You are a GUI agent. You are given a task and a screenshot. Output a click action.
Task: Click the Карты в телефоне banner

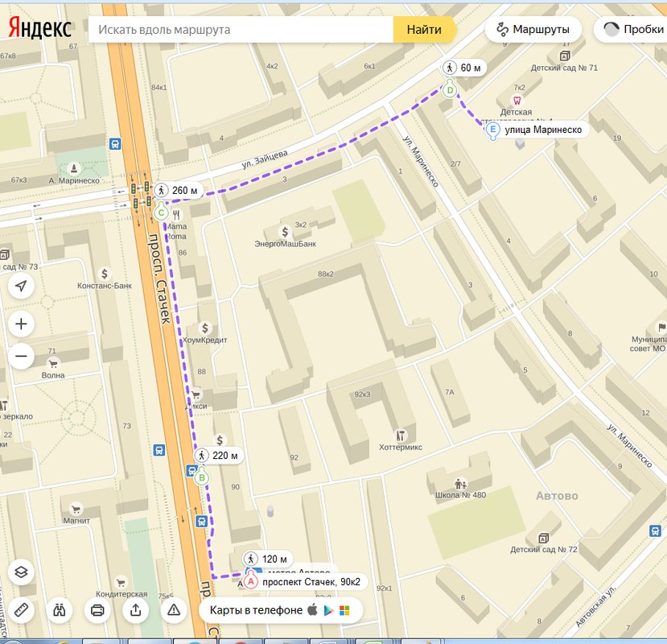[x=256, y=610]
